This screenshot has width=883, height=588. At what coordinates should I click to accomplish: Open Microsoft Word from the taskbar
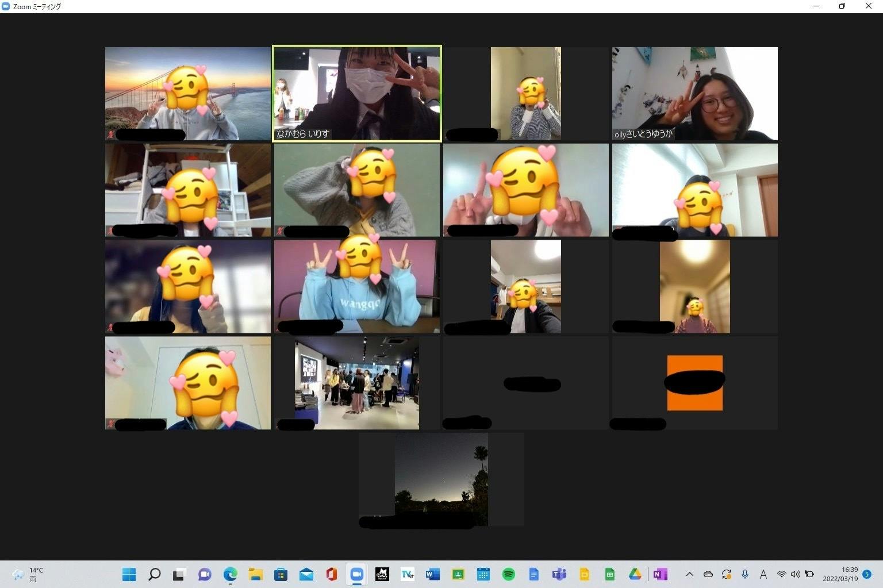[432, 574]
